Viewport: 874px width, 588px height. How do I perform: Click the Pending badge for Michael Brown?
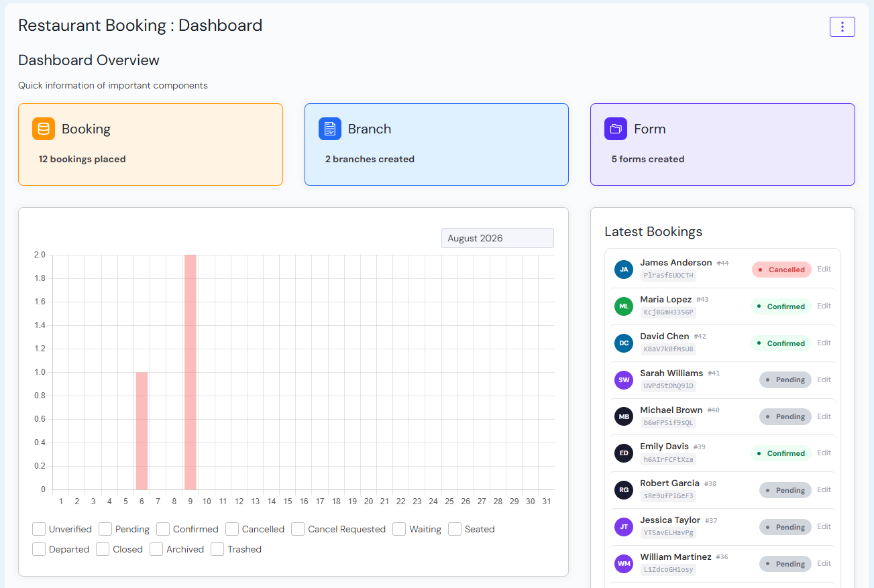coord(785,416)
